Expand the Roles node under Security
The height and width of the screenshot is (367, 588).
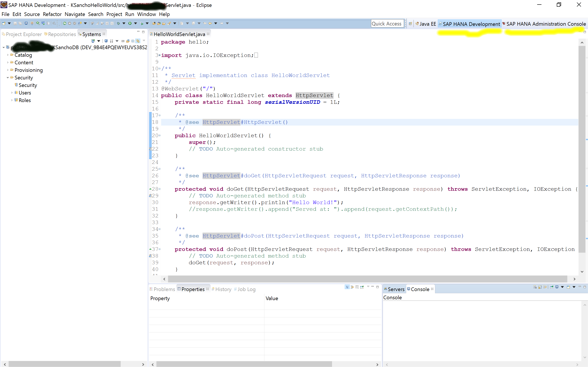[12, 100]
